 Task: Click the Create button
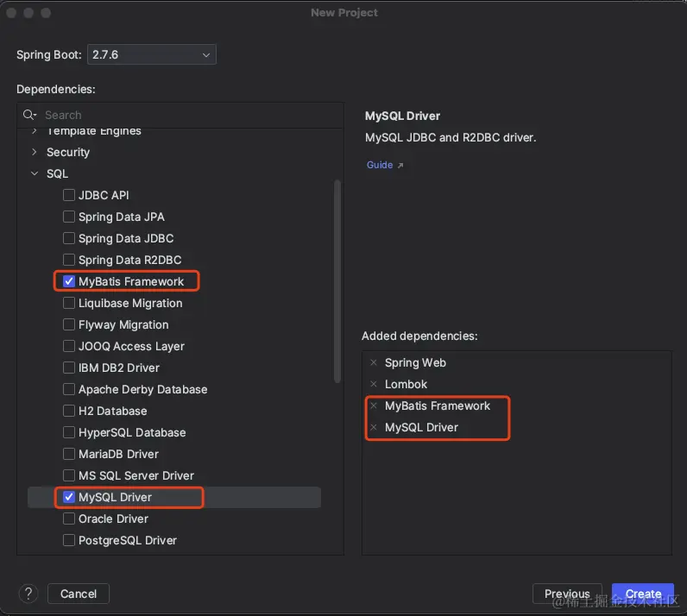[x=643, y=594]
